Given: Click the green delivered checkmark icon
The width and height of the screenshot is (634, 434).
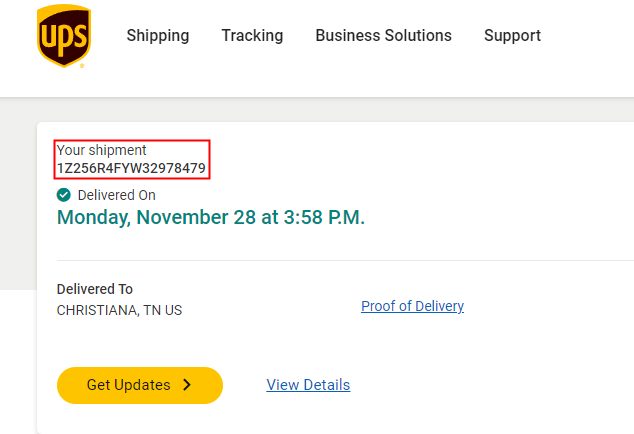Looking at the screenshot, I should (x=64, y=195).
